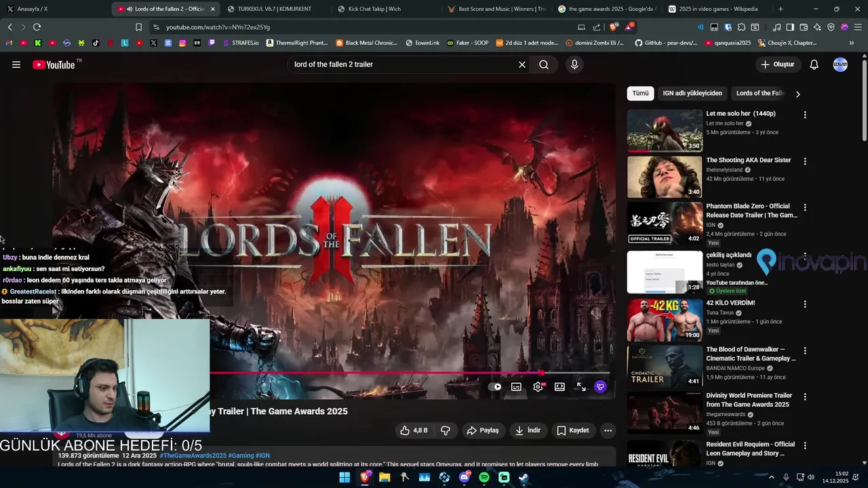
Task: Enter fullscreen on the video player
Action: point(581,386)
